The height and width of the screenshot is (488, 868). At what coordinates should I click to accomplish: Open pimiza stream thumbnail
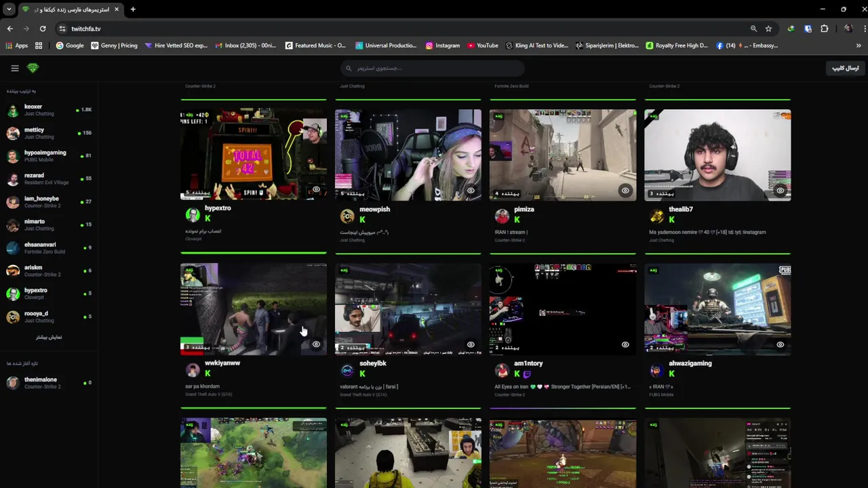click(563, 155)
